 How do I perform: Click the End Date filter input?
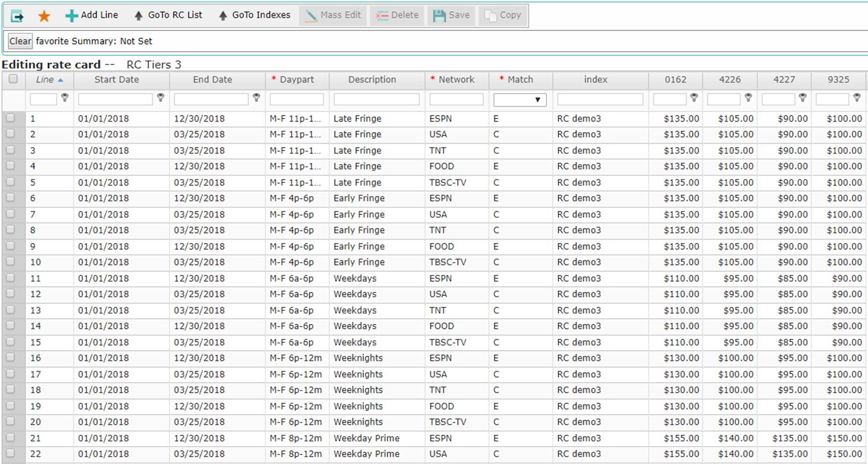point(211,99)
